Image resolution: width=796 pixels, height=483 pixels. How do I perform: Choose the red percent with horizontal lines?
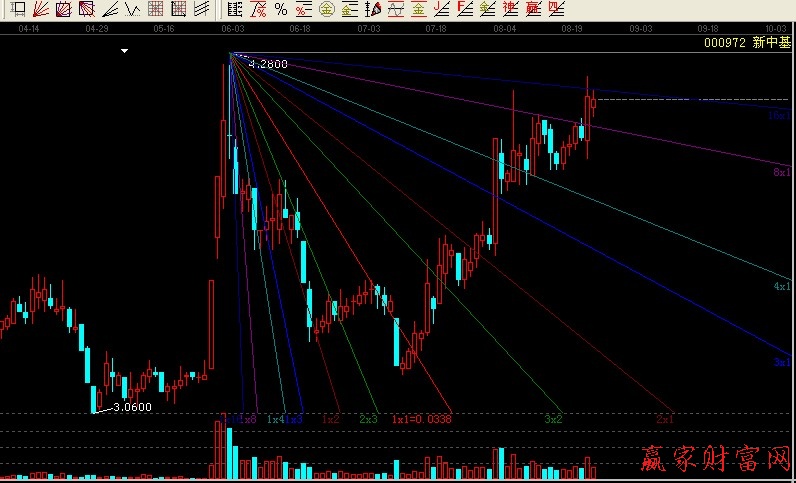pyautogui.click(x=303, y=10)
